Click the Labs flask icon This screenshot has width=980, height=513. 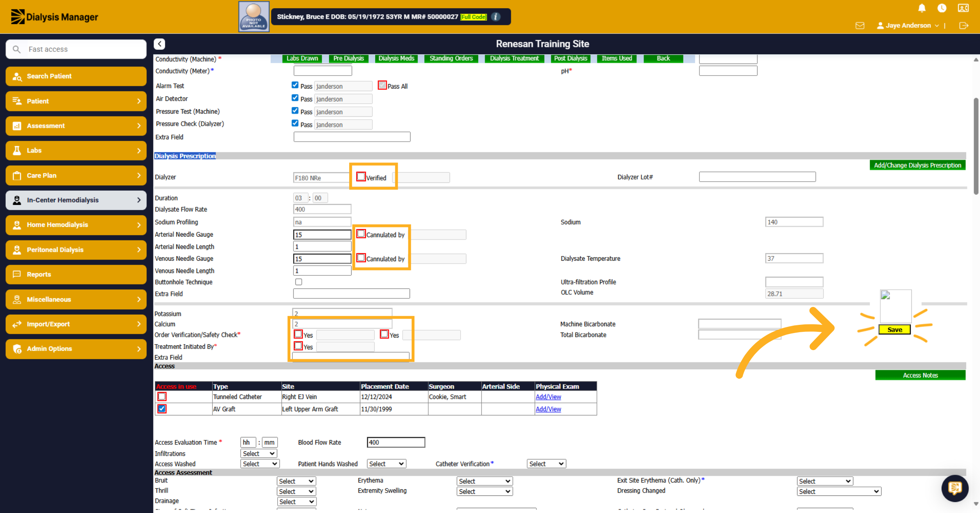tap(17, 151)
